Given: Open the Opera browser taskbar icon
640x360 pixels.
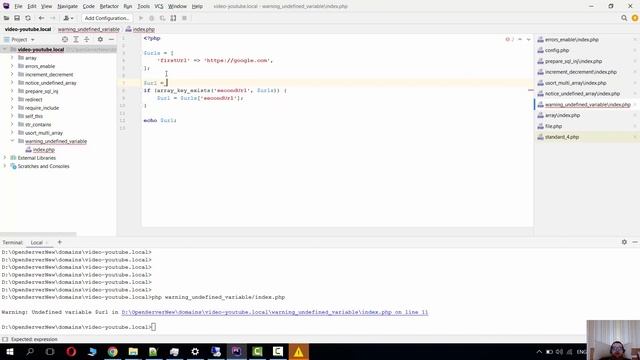Looking at the screenshot, I should click(71, 351).
